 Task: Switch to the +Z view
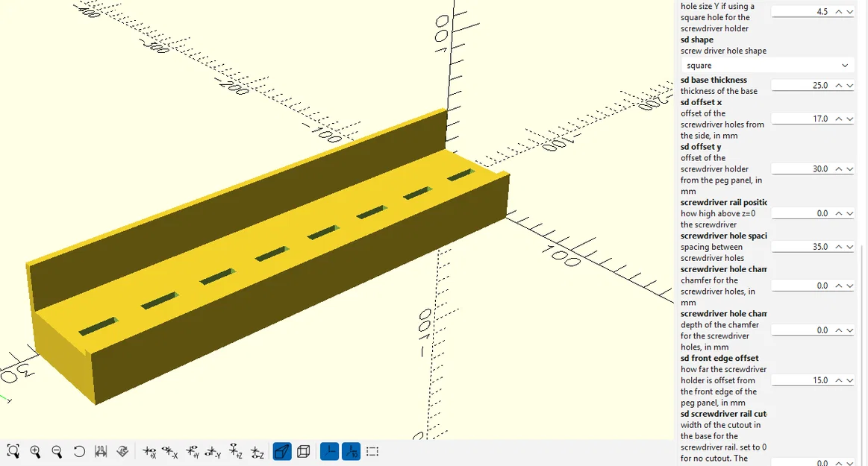tap(235, 452)
